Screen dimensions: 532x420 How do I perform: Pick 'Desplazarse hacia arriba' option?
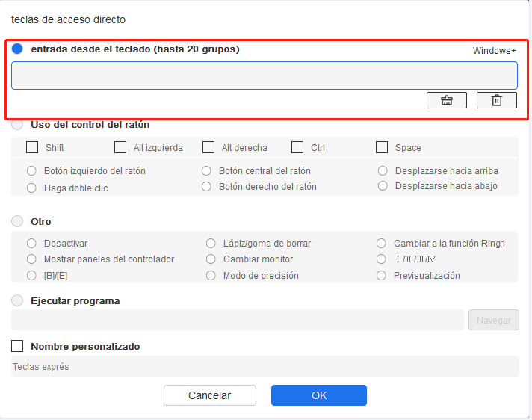point(383,171)
